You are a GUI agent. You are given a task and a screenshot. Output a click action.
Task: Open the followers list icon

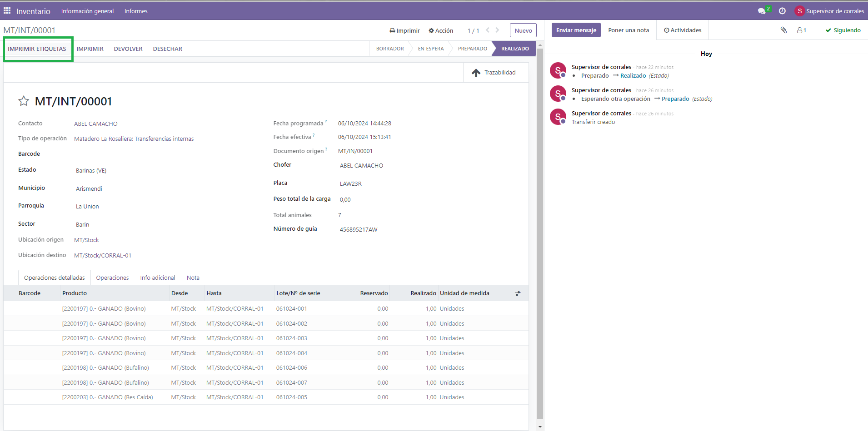pyautogui.click(x=801, y=30)
